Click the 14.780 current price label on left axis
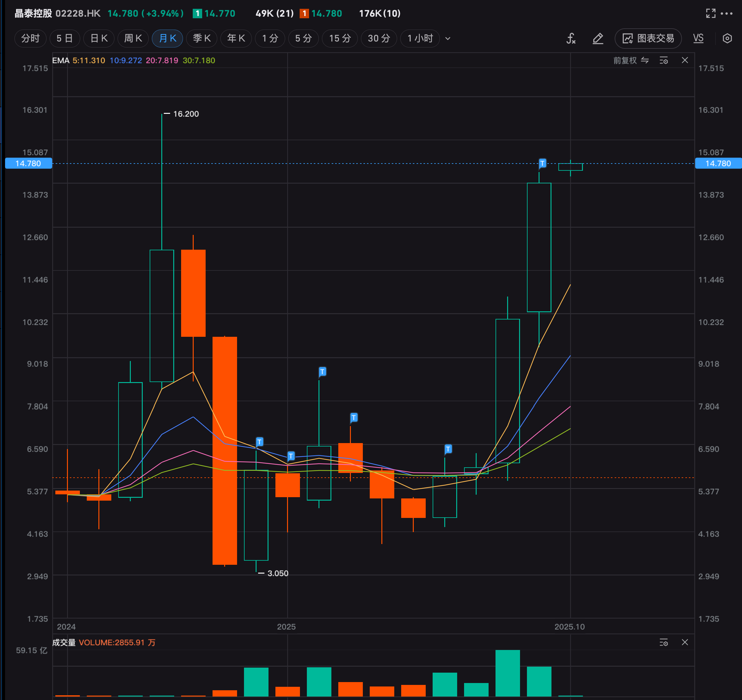This screenshot has width=742, height=700. 28,164
